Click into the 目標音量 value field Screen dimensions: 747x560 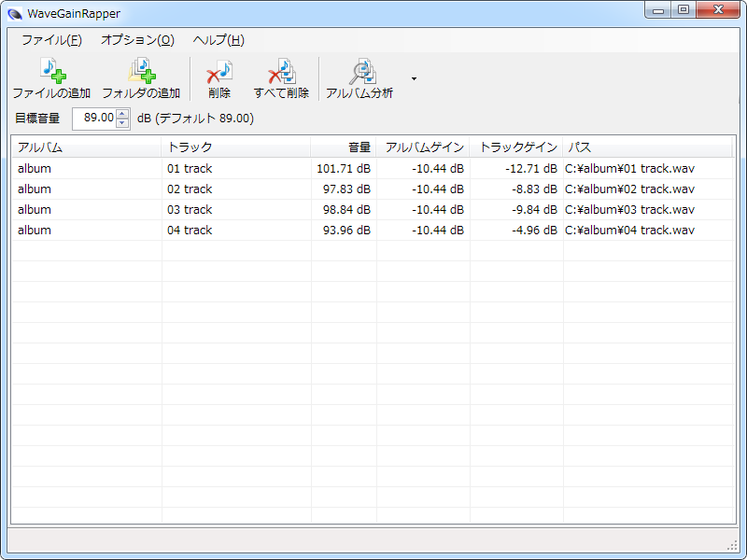tap(93, 119)
